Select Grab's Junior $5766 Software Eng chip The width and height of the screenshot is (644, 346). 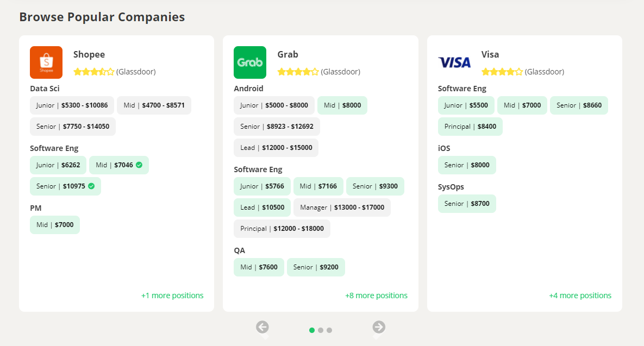click(x=261, y=186)
